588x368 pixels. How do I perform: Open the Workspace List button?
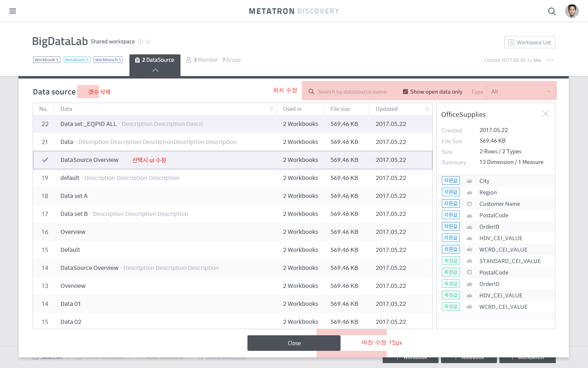pos(530,42)
